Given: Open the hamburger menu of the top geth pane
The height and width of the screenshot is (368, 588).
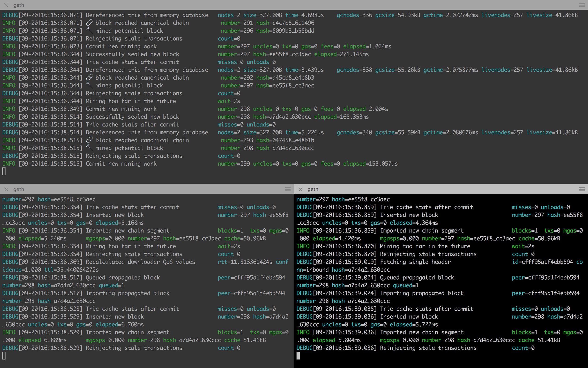Looking at the screenshot, I should click(x=582, y=5).
